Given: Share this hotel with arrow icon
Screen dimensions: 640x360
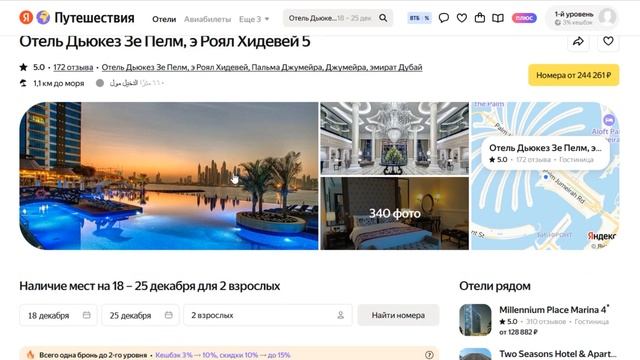Looking at the screenshot, I should 578,41.
